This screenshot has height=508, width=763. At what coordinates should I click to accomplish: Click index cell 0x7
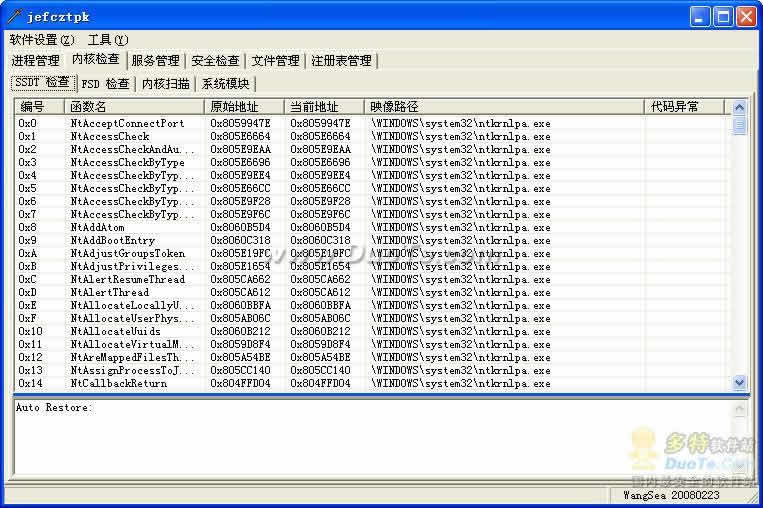(x=27, y=214)
